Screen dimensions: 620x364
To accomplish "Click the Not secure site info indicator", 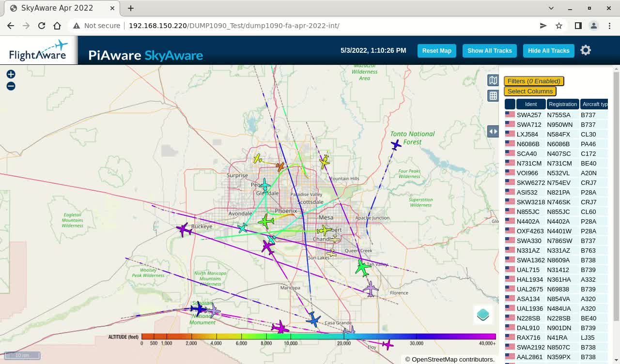I will (x=96, y=26).
